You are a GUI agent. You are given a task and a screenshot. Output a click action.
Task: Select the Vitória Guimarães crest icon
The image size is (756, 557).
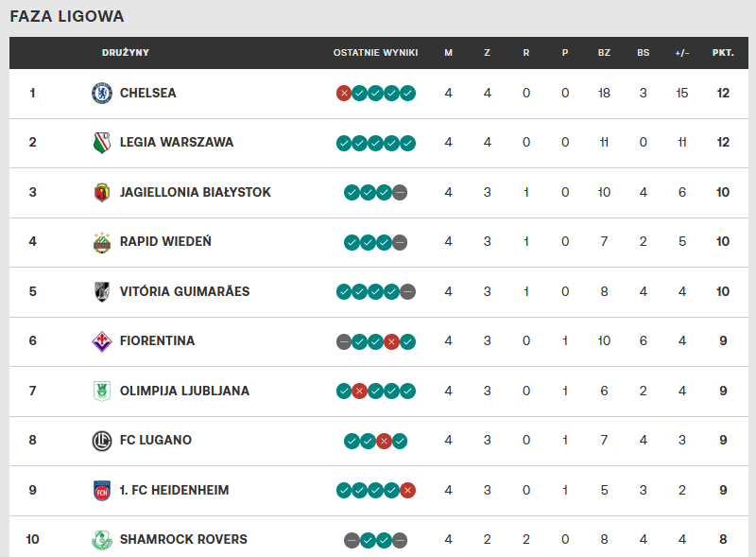[x=102, y=292]
